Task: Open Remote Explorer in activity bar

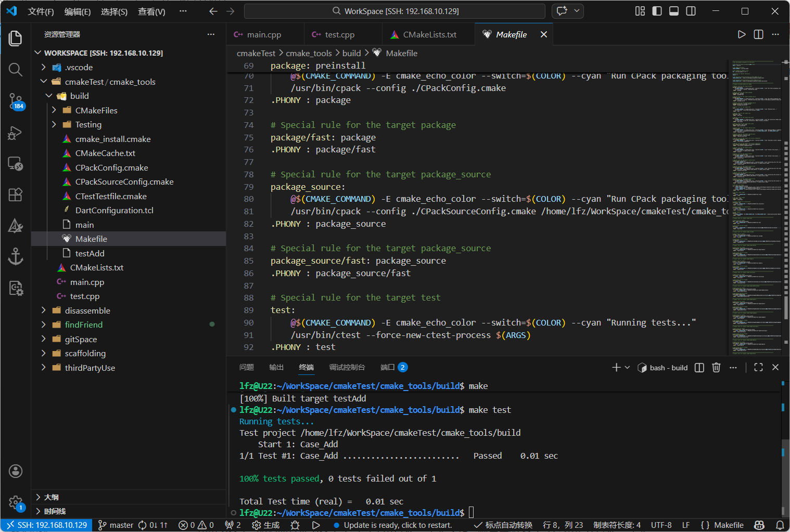Action: 16,164
